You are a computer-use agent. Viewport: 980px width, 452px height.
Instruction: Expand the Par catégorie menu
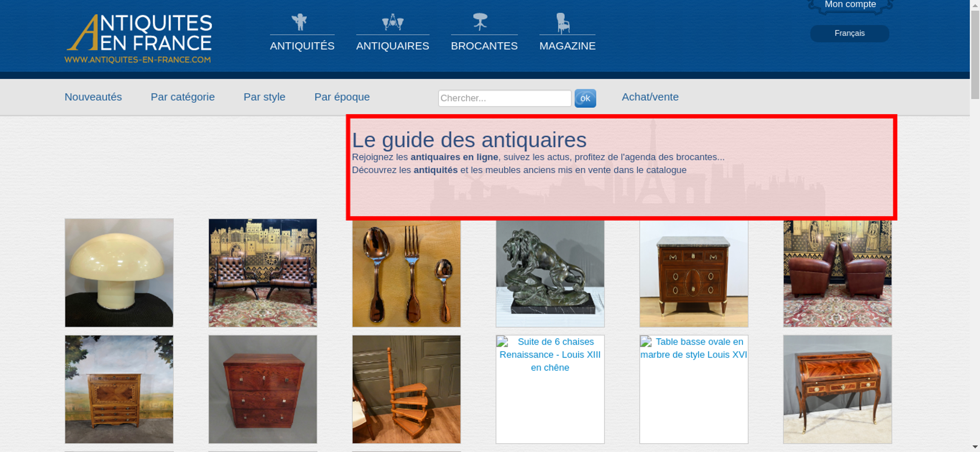[182, 97]
